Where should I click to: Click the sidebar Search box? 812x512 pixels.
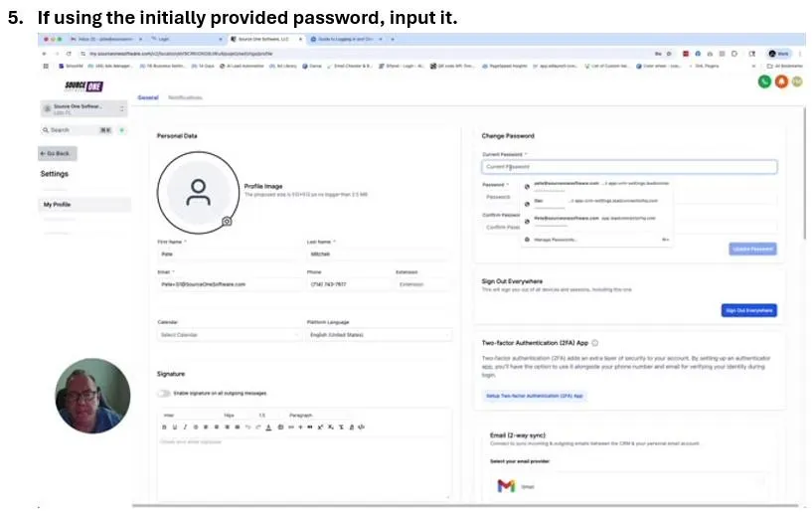tap(78, 130)
